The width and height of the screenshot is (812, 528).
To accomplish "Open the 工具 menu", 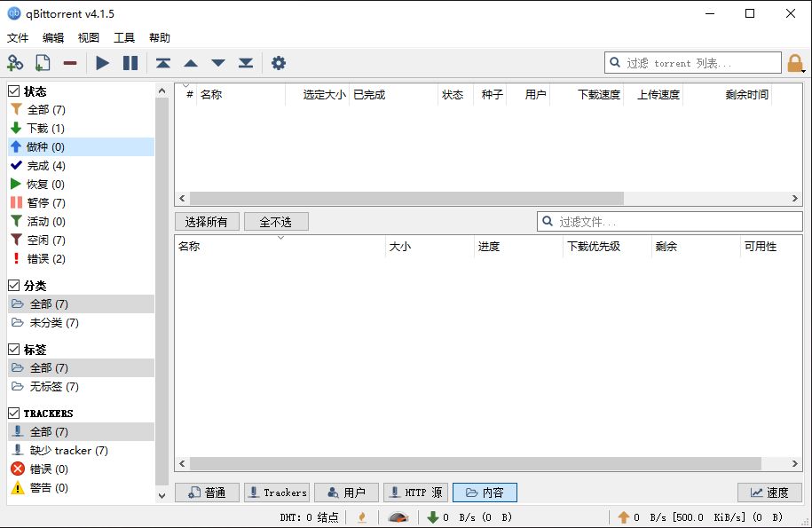I will click(124, 38).
